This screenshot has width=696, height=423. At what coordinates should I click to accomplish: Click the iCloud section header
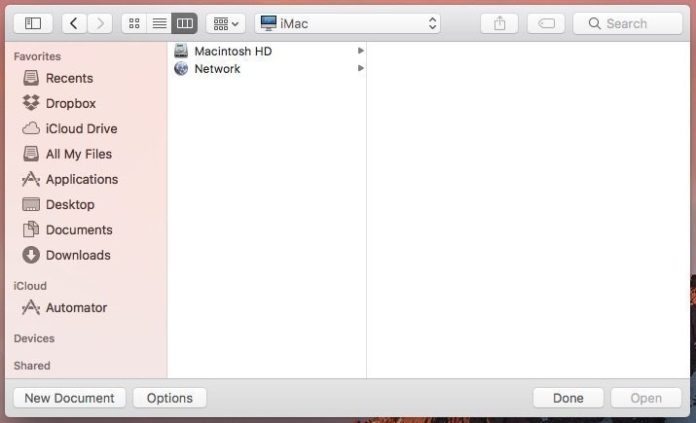(x=30, y=286)
